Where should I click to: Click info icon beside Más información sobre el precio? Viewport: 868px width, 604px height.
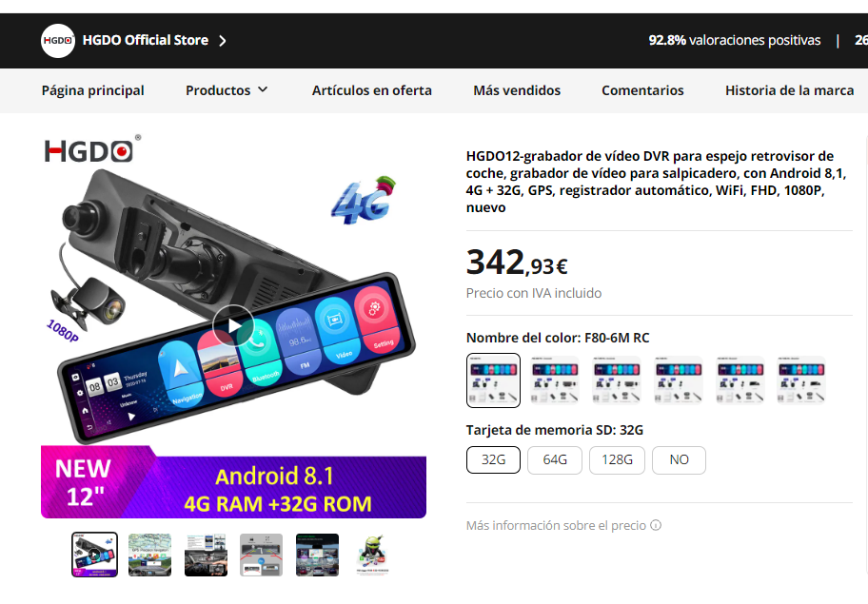(x=656, y=525)
